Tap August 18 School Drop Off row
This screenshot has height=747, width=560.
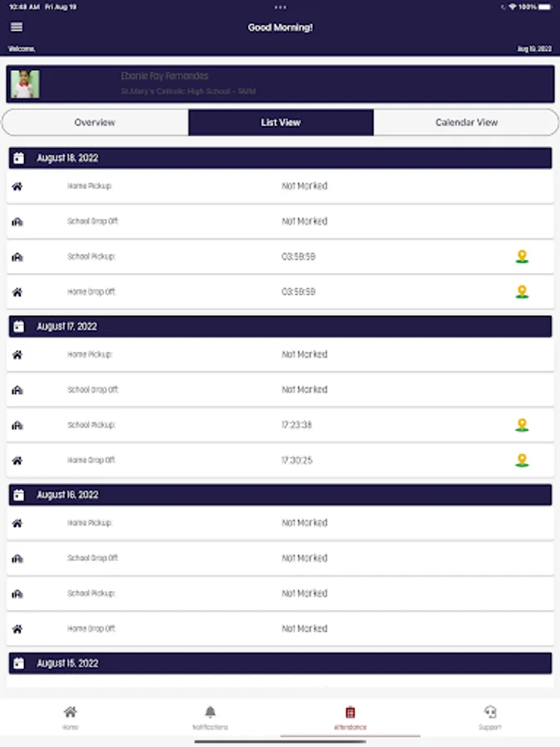[x=280, y=222]
